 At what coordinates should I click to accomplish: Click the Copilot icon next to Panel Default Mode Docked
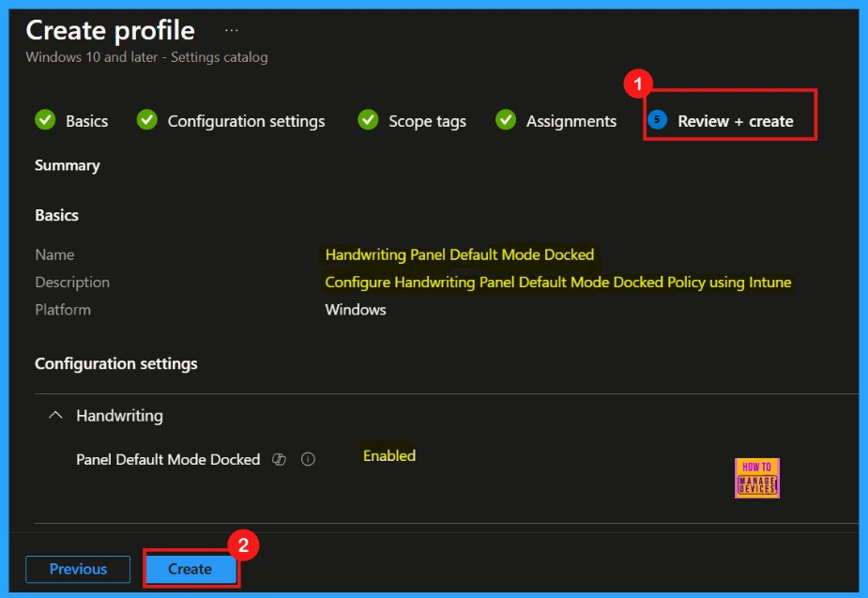tap(279, 459)
